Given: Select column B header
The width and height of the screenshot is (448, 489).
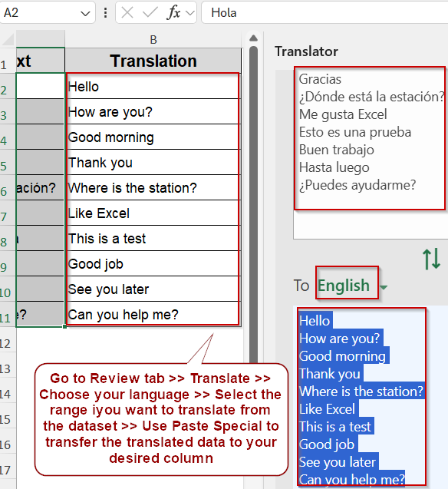Looking at the screenshot, I should point(153,40).
